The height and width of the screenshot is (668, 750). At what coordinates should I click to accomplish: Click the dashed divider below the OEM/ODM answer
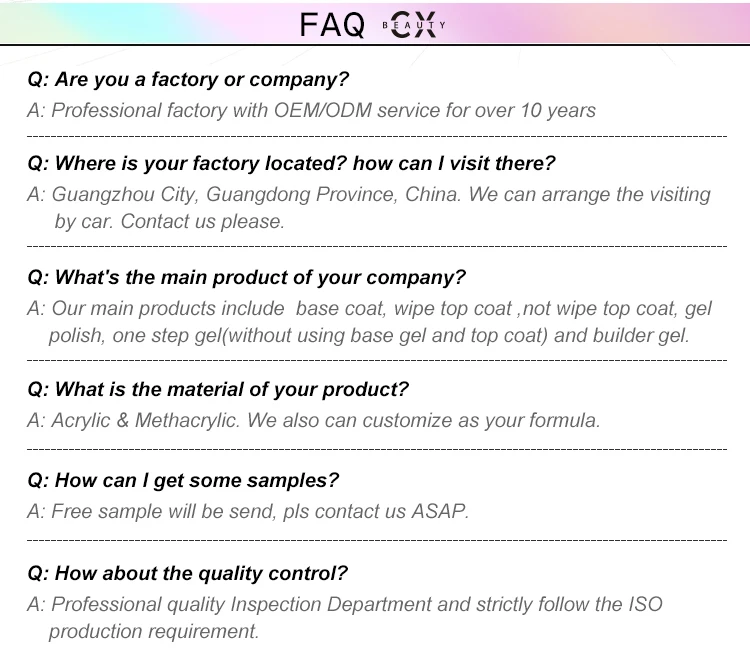pyautogui.click(x=375, y=134)
